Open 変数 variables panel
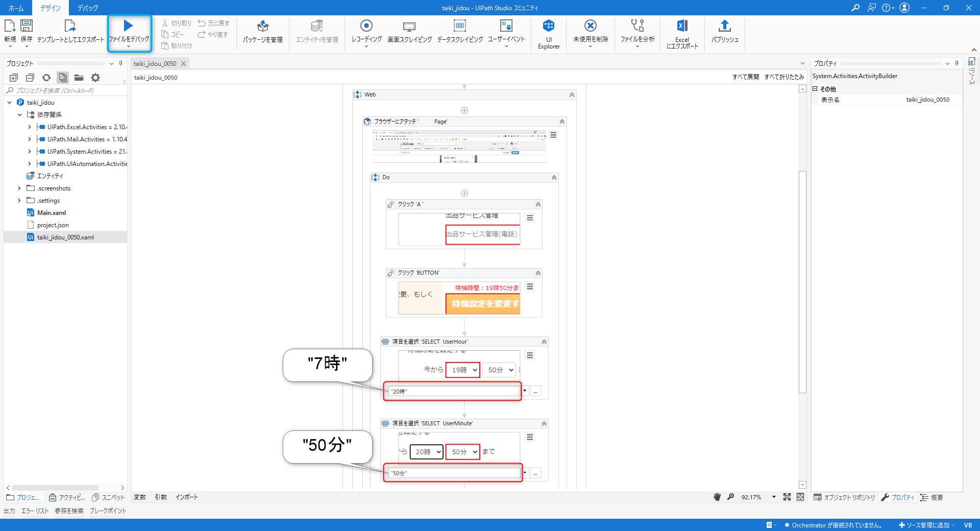 (140, 497)
